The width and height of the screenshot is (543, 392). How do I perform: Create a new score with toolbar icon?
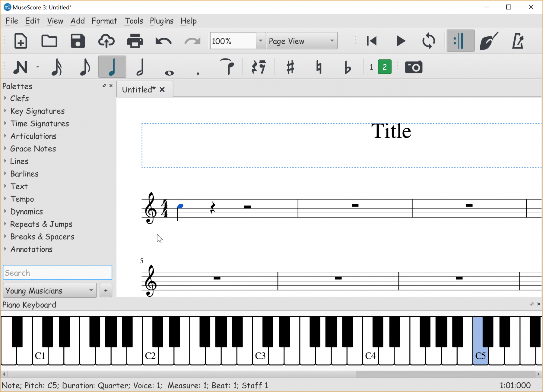pyautogui.click(x=21, y=41)
